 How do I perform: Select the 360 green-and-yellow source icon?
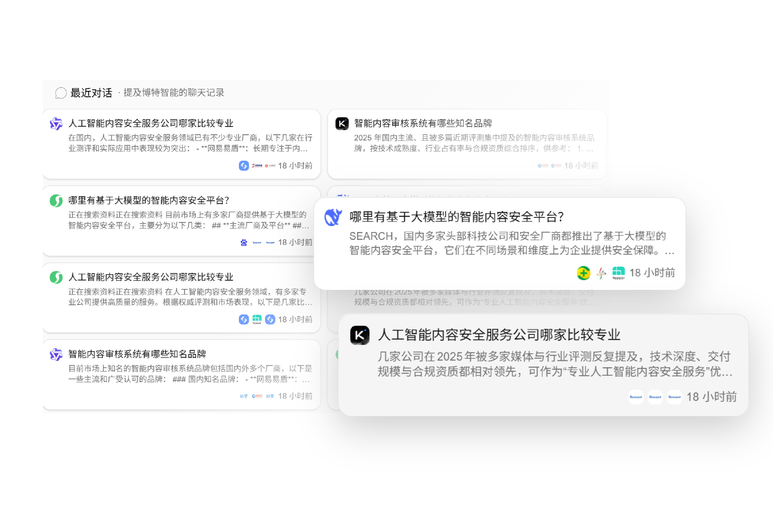583,273
